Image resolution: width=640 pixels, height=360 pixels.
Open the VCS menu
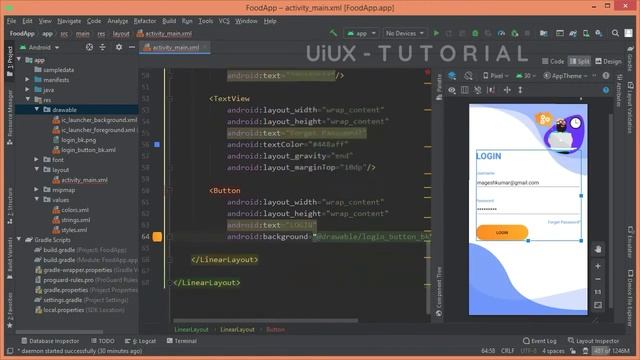click(x=224, y=21)
